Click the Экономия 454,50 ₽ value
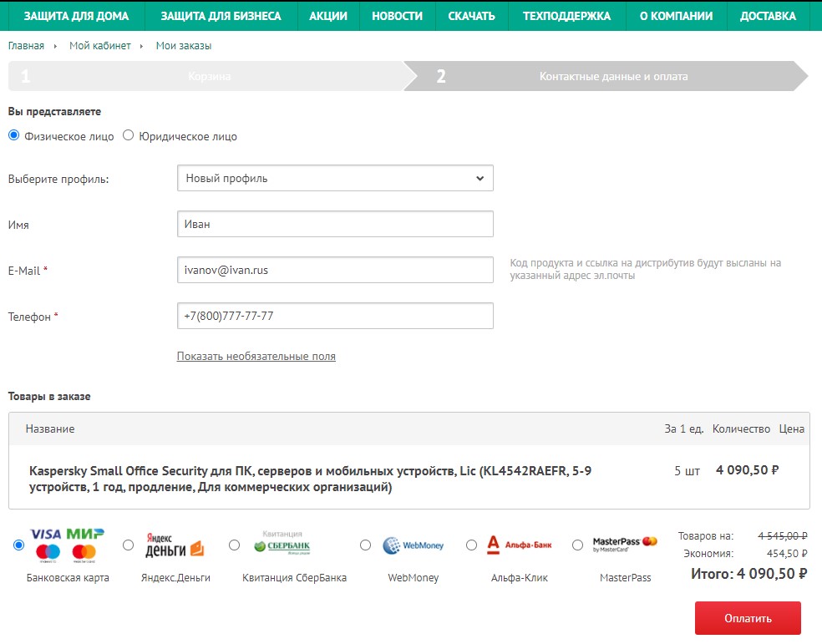This screenshot has height=644, width=822. point(787,553)
